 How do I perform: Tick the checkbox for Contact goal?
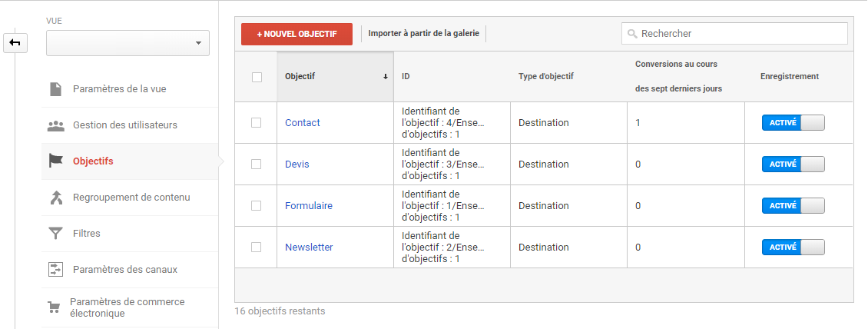tap(257, 122)
